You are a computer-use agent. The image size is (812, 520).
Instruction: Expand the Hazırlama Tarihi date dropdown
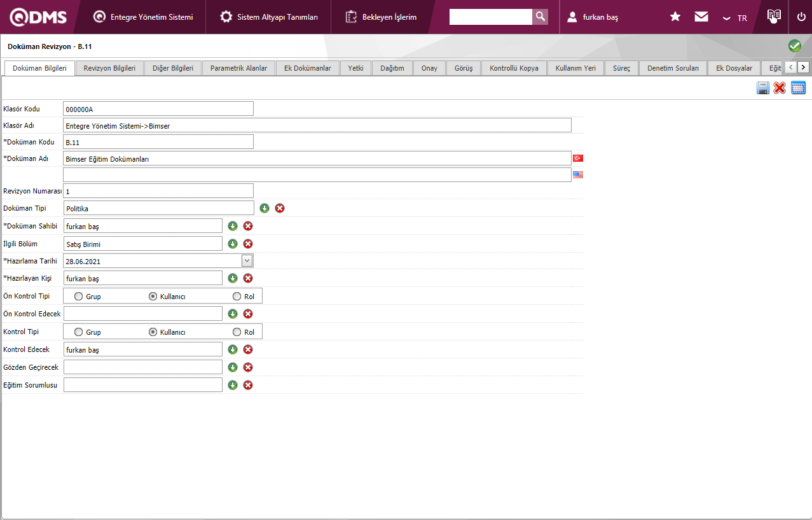click(247, 260)
